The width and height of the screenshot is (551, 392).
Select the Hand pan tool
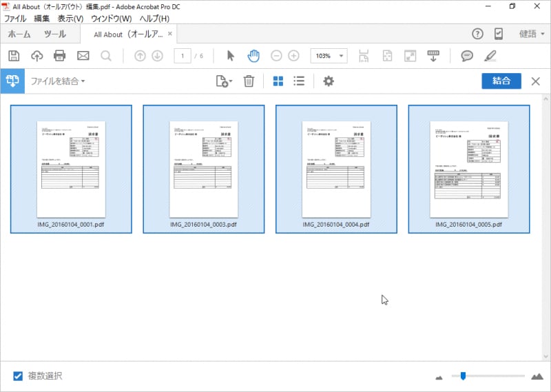point(253,56)
